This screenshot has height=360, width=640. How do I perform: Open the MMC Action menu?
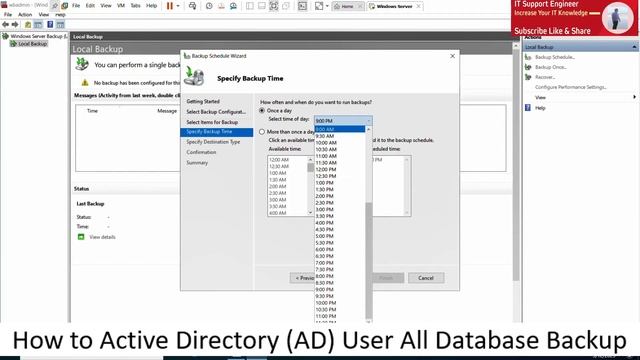[25, 14]
